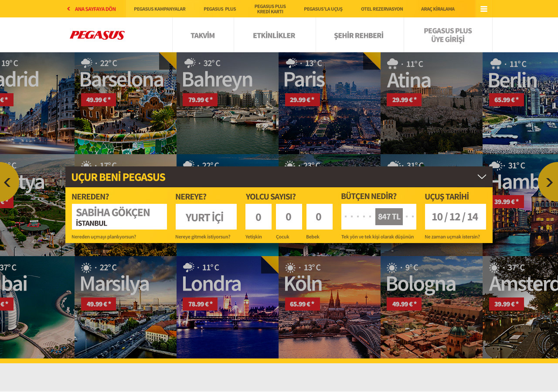This screenshot has height=392, width=558.
Task: Open the Nereye Yurt İçi selector
Action: 206,216
